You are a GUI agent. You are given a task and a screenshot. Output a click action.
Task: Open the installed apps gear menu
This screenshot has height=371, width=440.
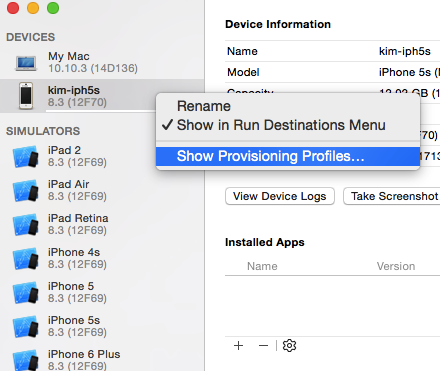289,346
